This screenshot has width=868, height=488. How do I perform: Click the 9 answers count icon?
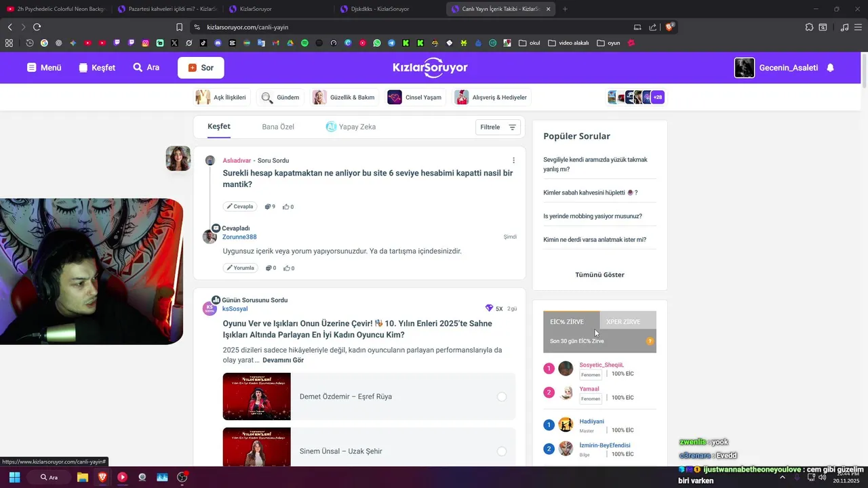[x=270, y=207]
